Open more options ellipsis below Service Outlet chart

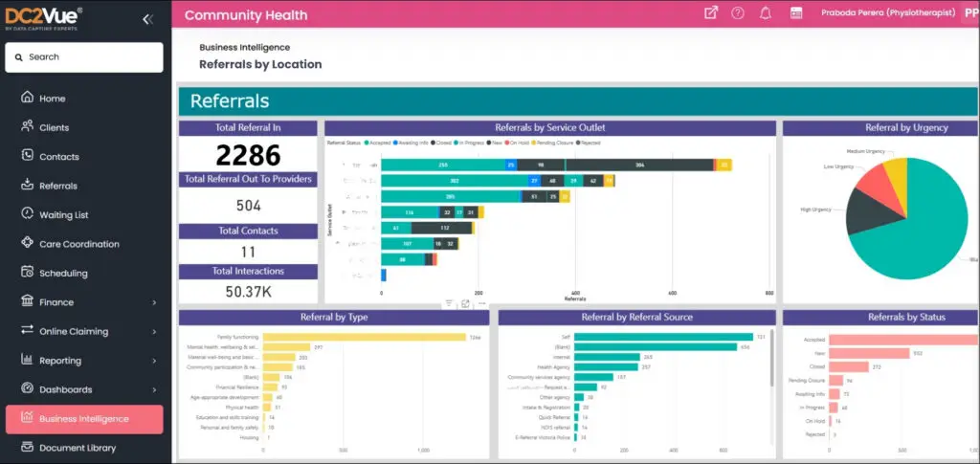click(481, 303)
